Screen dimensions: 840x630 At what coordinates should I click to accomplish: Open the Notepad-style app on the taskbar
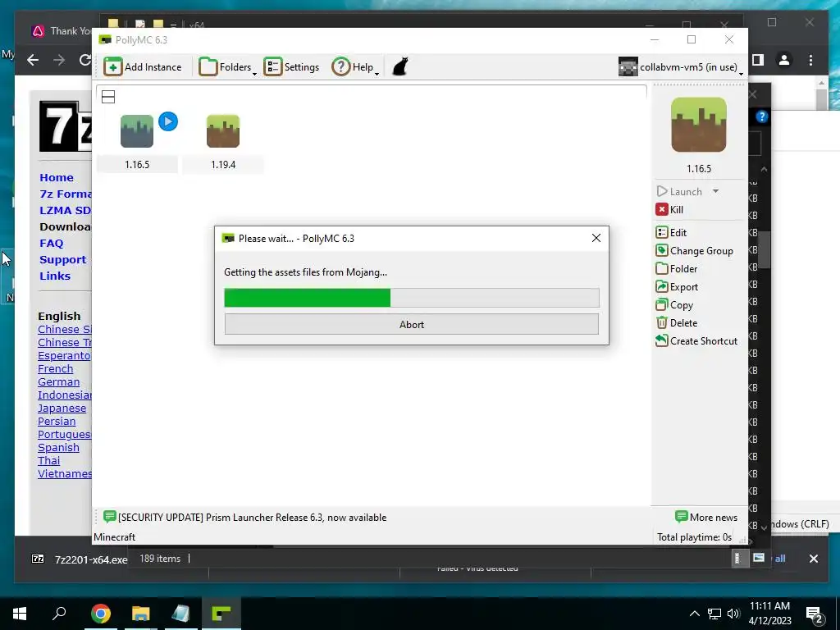[180, 614]
